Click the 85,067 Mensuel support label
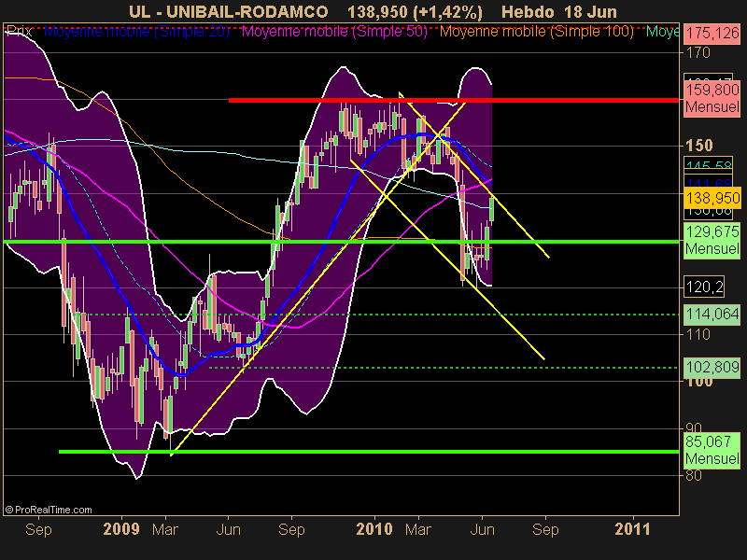The image size is (747, 560). (712, 450)
